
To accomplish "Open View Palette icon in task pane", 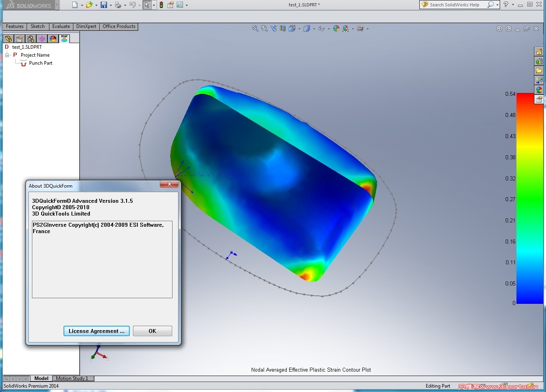I will 539,80.
